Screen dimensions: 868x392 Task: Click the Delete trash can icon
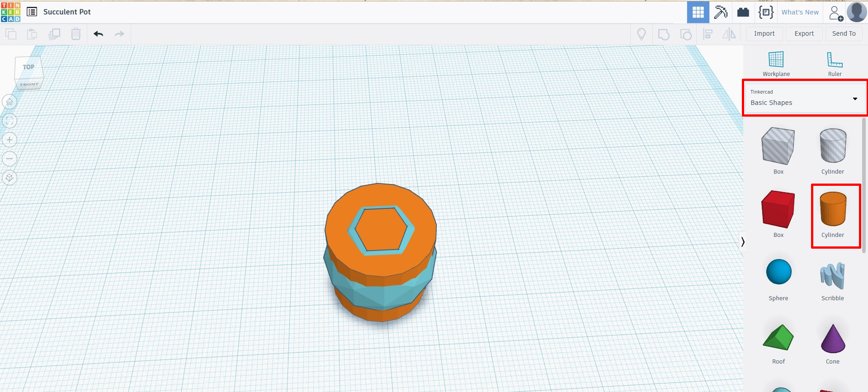76,34
